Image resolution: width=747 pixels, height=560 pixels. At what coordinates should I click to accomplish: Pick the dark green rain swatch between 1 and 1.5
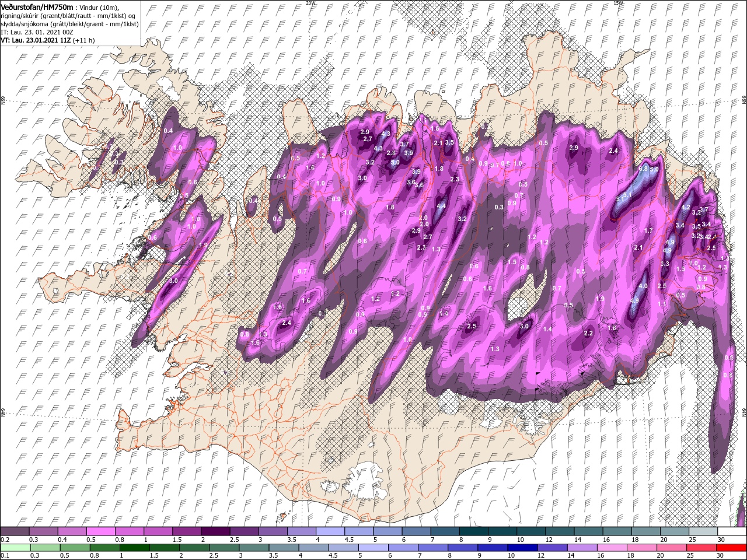point(134,548)
